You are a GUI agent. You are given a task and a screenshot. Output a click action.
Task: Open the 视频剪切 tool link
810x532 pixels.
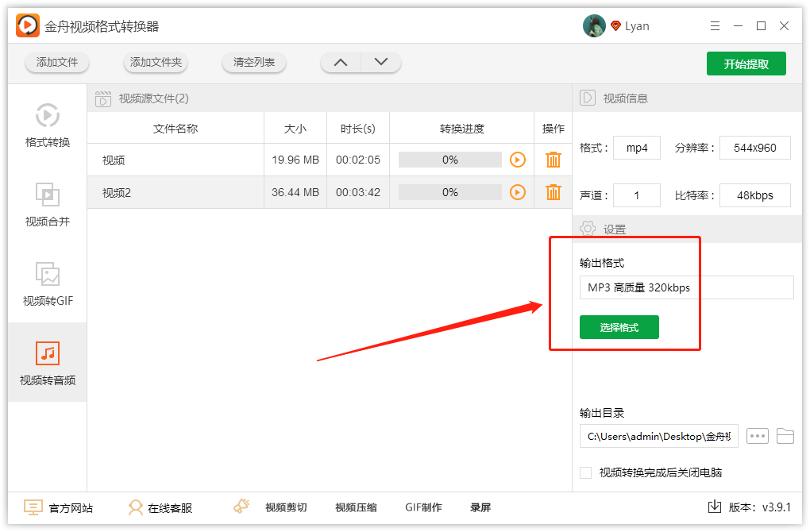(x=286, y=507)
